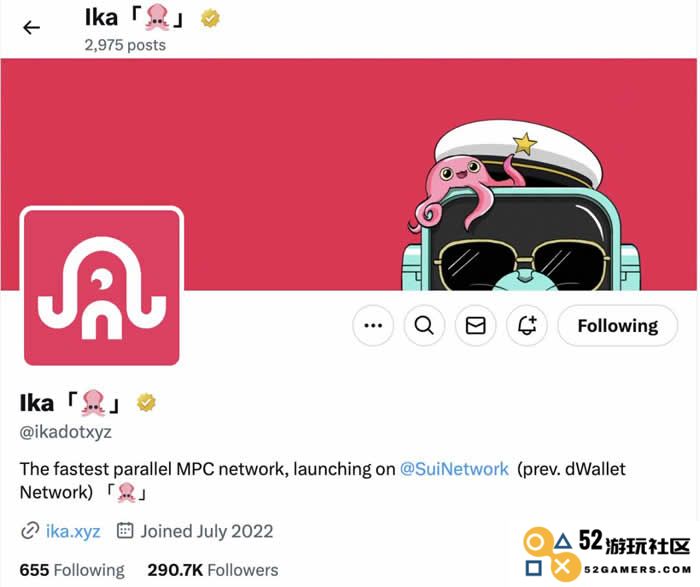Click the 52 Gamers watermark logo
The image size is (700, 587).
(x=607, y=554)
